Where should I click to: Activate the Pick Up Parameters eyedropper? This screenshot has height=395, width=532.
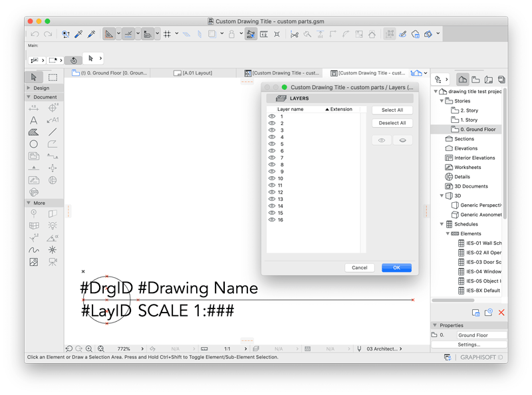(78, 34)
